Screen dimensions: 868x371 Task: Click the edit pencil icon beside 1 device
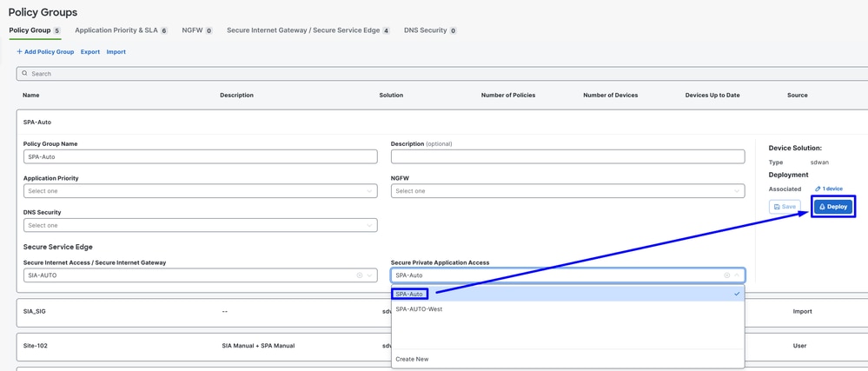pyautogui.click(x=818, y=189)
